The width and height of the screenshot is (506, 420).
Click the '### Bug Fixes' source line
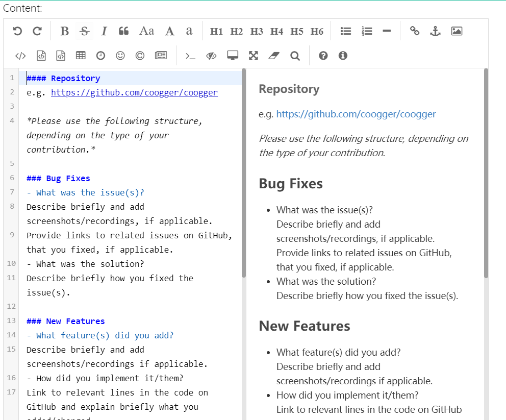point(58,178)
